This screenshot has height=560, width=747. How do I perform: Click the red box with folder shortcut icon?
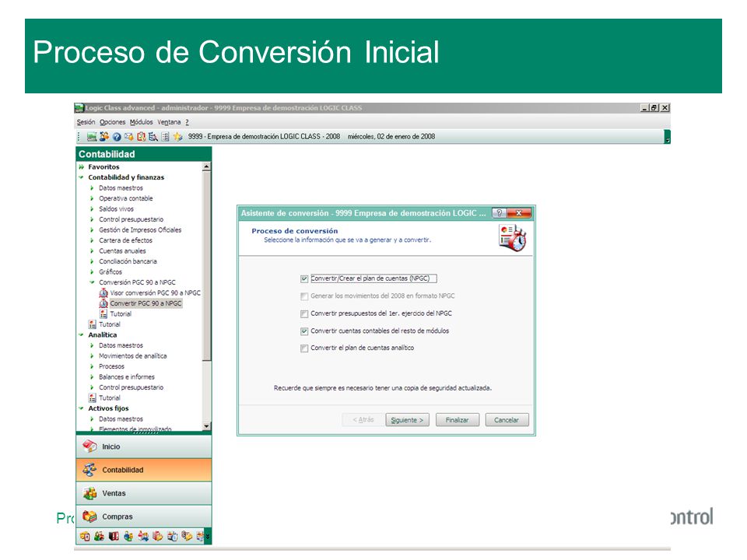click(x=157, y=536)
